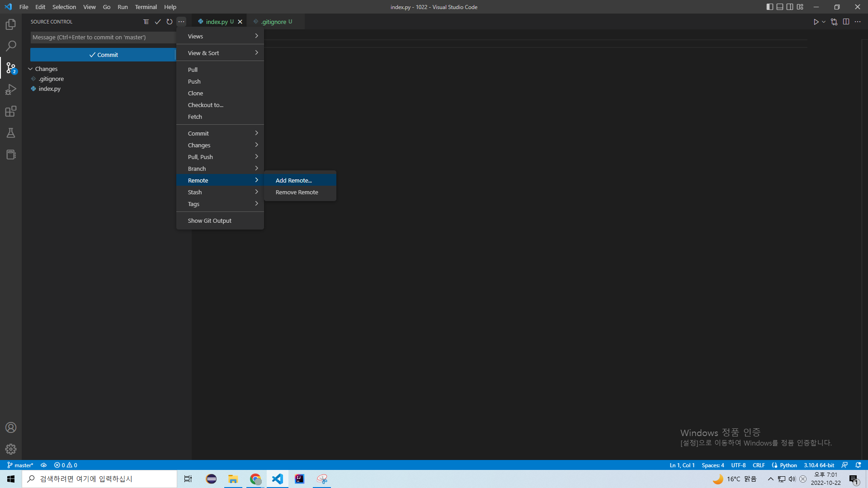Screen dimensions: 868x488
Task: Click the Run Python File play icon
Action: pyautogui.click(x=816, y=22)
